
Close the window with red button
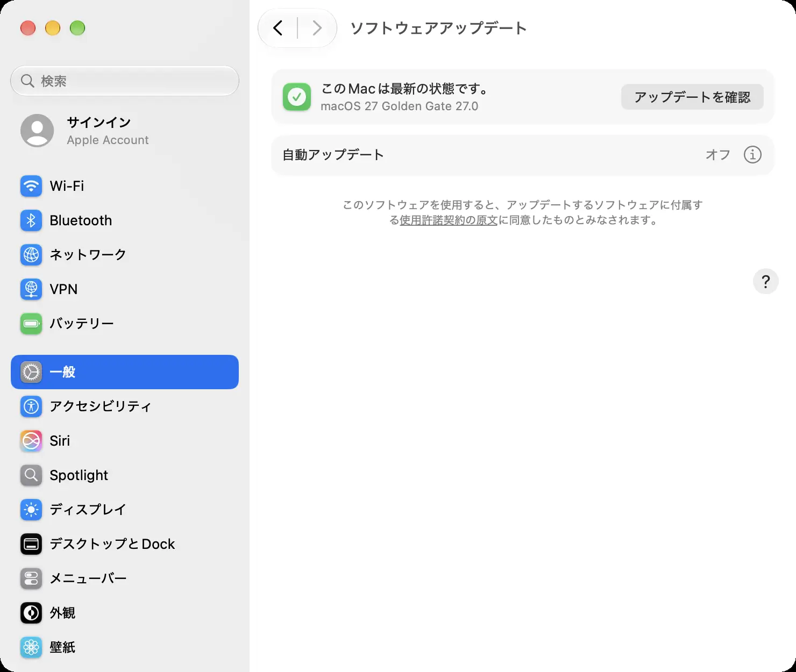point(28,28)
